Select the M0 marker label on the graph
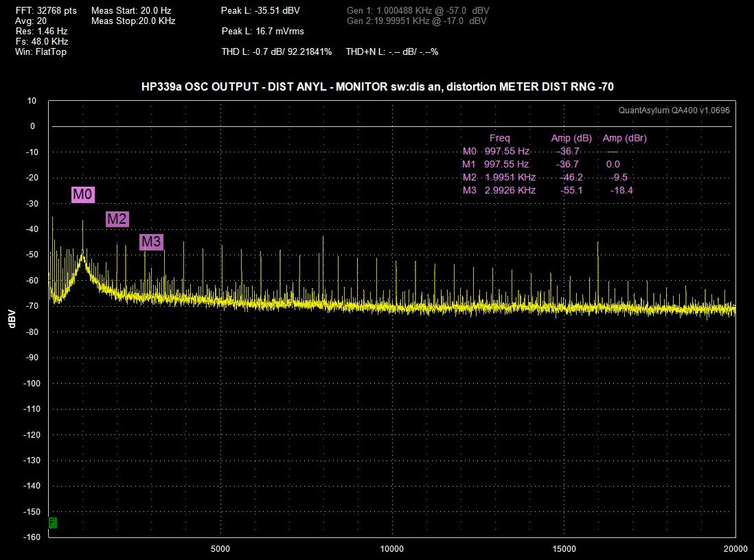Image resolution: width=754 pixels, height=560 pixels. click(x=82, y=195)
